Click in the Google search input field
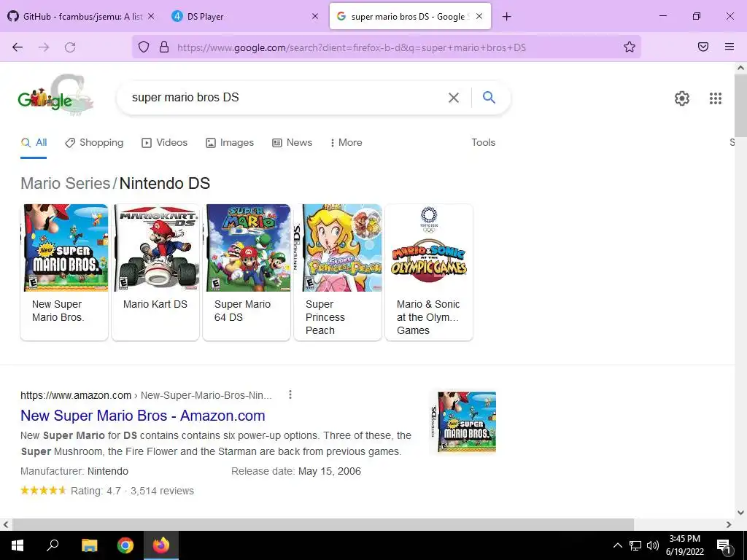 [x=286, y=98]
